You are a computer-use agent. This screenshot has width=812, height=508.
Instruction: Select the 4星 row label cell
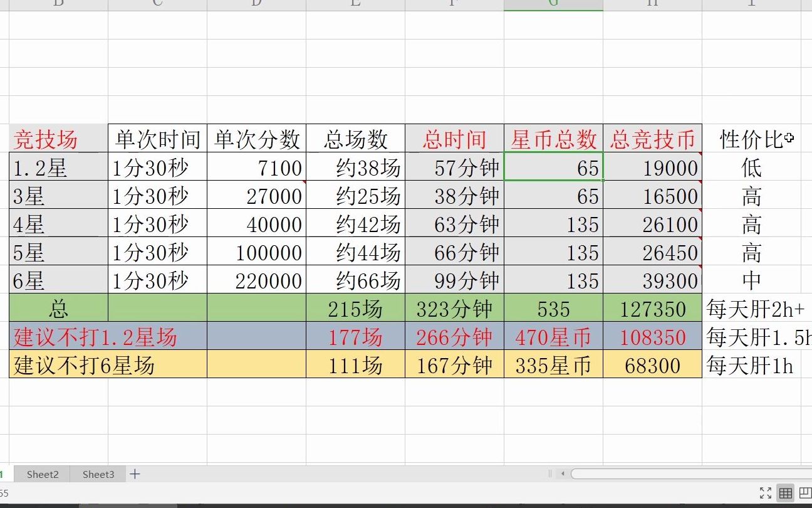pos(58,223)
